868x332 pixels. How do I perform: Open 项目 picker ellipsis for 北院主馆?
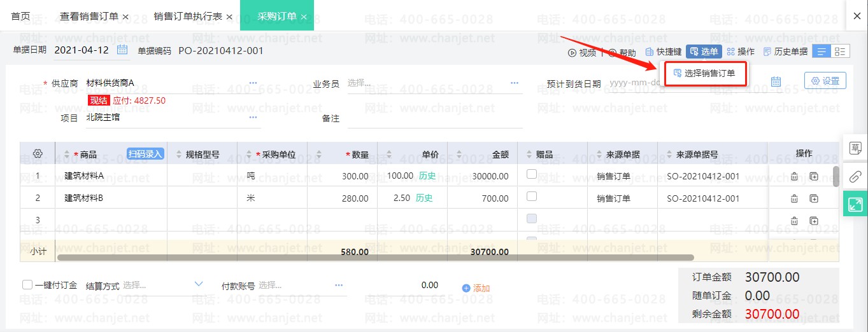(253, 117)
